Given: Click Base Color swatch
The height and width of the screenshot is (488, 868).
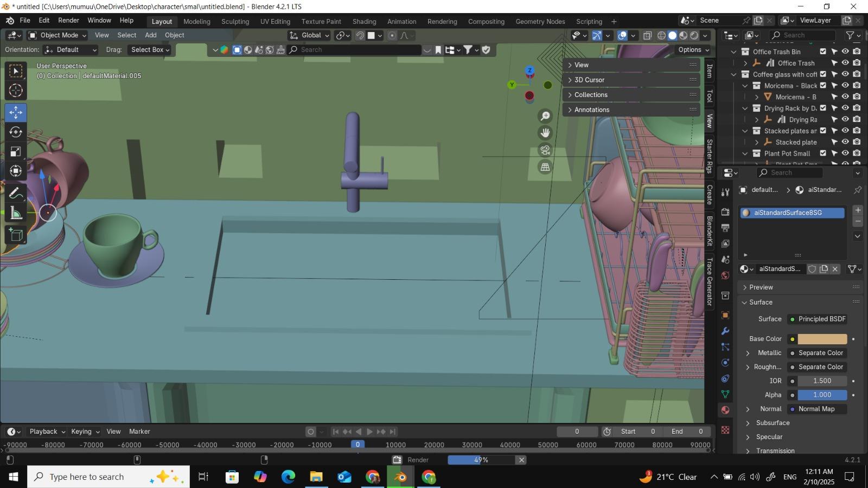Looking at the screenshot, I should [x=822, y=339].
